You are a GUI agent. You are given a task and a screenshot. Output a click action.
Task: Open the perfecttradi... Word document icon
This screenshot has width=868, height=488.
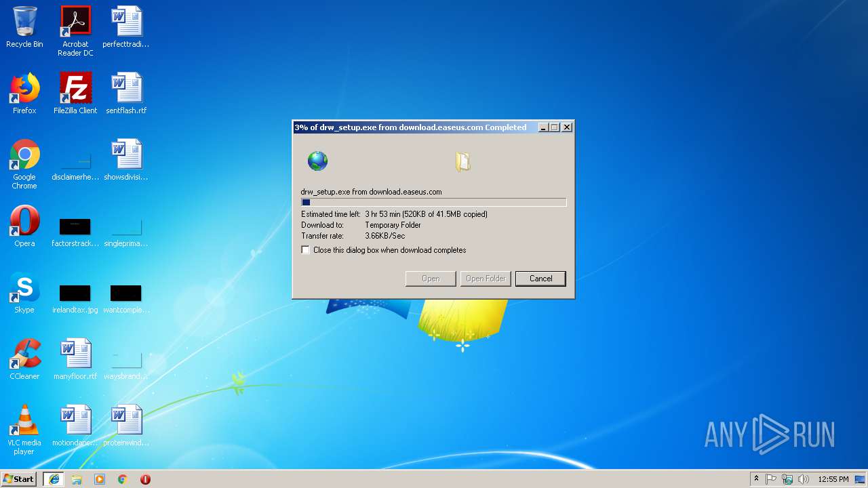point(126,28)
